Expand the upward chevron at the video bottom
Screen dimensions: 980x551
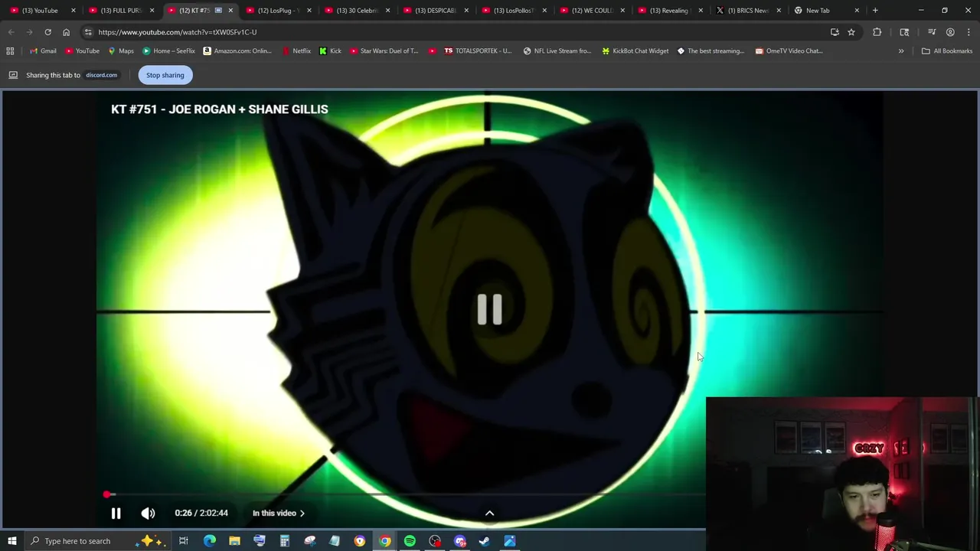tap(489, 514)
